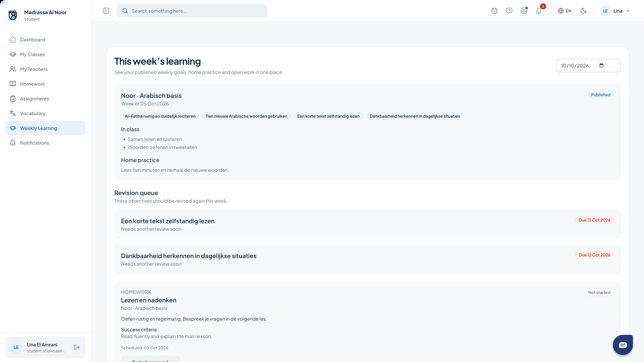
Task: Click the Noor · Arabisch basis heading
Action: pos(151,96)
